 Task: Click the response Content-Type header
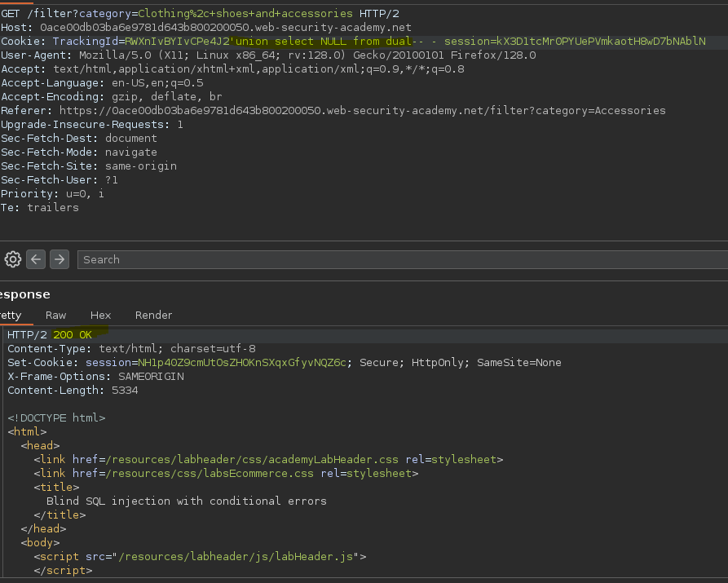click(x=131, y=348)
